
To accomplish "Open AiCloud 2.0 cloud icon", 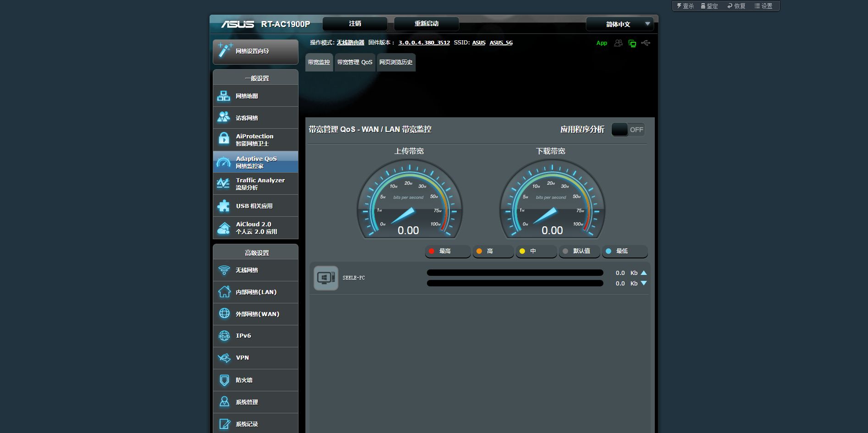I will (224, 228).
